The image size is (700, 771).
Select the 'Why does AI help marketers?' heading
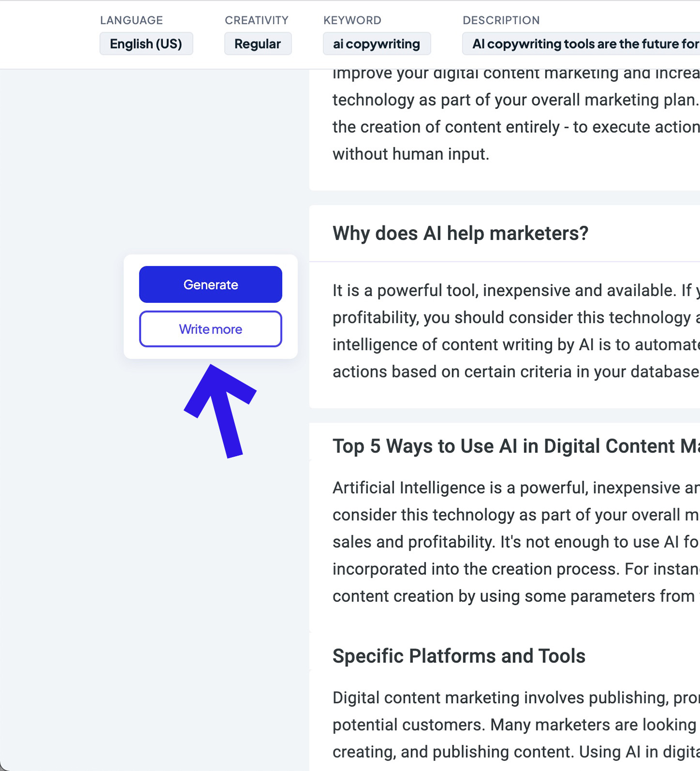460,233
